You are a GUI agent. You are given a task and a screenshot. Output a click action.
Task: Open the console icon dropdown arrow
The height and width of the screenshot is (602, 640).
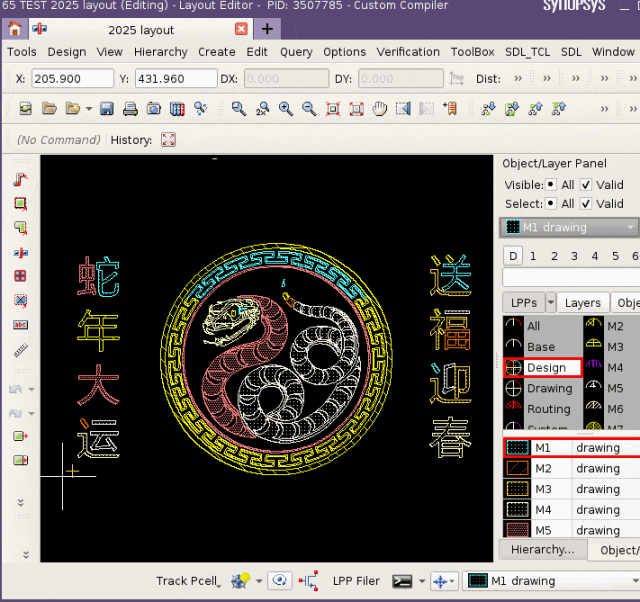422,581
